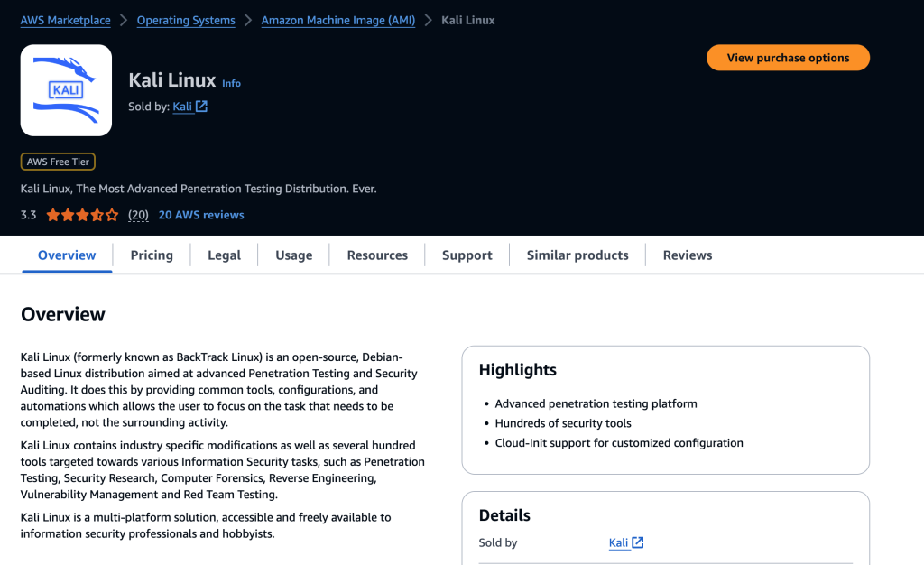Click the fifth unfilled rating star
Image resolution: width=924 pixels, height=565 pixels.
click(x=111, y=215)
